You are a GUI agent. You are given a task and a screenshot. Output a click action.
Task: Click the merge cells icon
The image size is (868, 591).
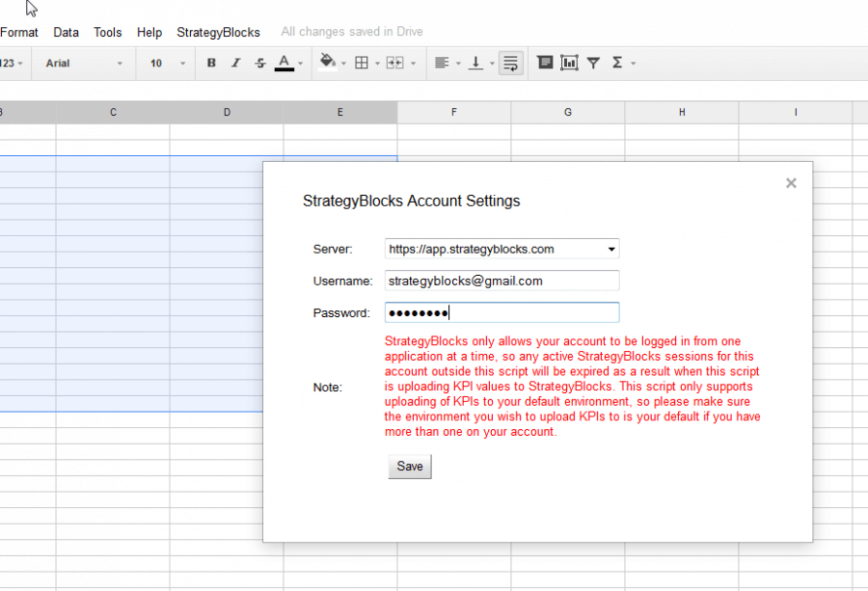(394, 63)
